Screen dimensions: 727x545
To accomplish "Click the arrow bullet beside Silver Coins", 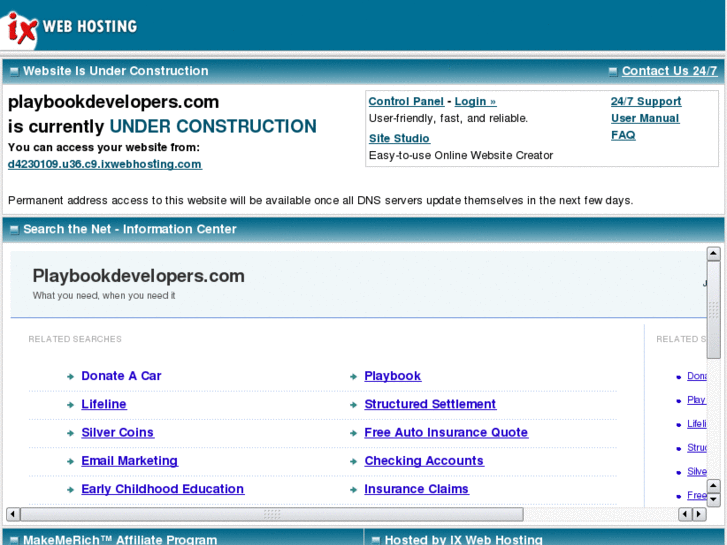I will click(71, 433).
